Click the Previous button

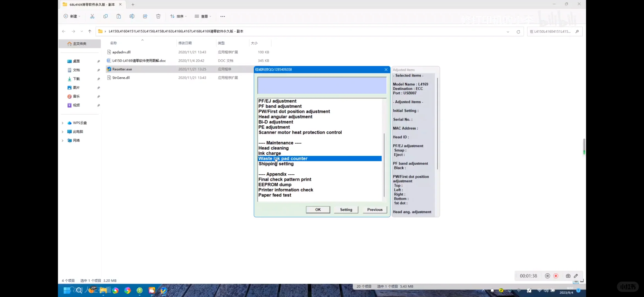click(x=375, y=210)
